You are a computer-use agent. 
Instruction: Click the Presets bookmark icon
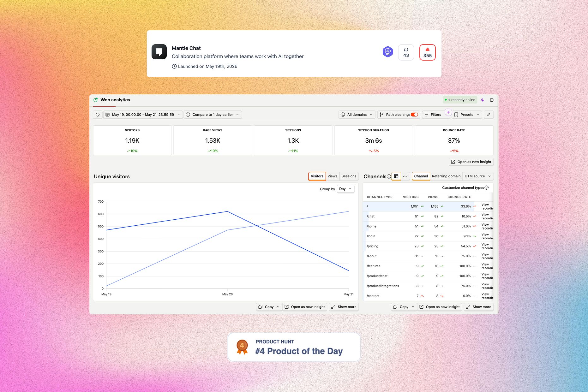pos(456,115)
